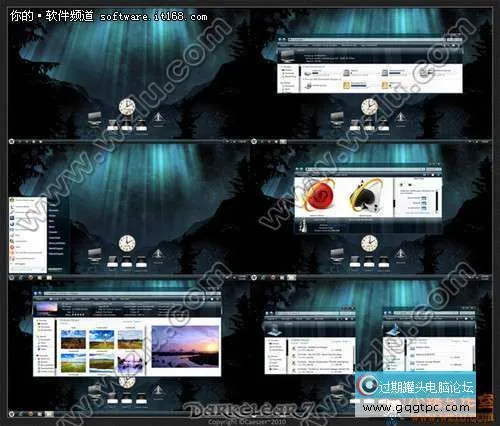Click the clock gadget on the middle-left desktop
Viewport: 500px width, 426px height.
tap(127, 243)
